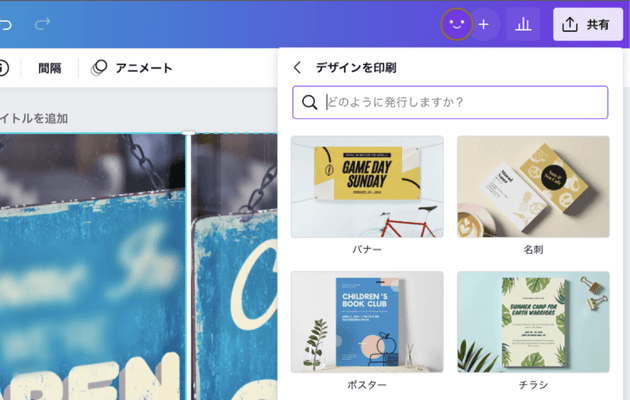Select the チラシ flyer thumbnail
Screen dimensions: 630x400
[533, 322]
